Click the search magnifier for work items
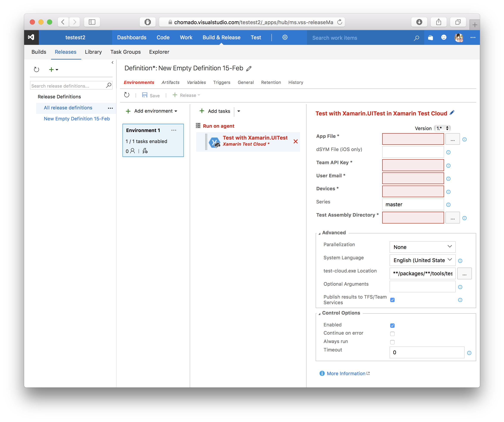Image resolution: width=504 pixels, height=422 pixels. pos(416,38)
